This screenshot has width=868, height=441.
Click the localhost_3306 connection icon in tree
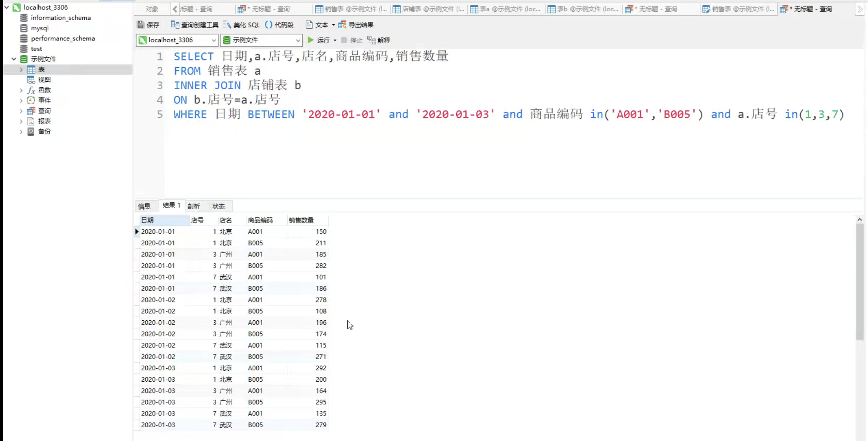[17, 7]
